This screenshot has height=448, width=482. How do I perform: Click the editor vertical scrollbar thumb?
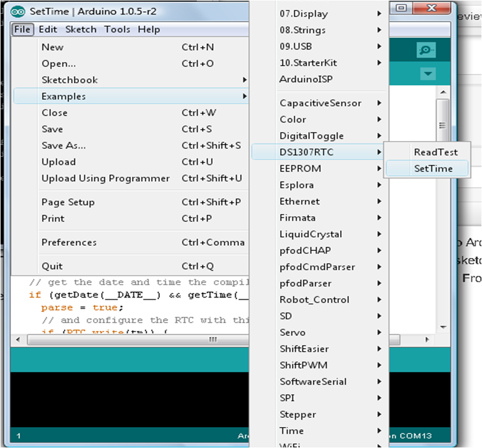coord(442,119)
